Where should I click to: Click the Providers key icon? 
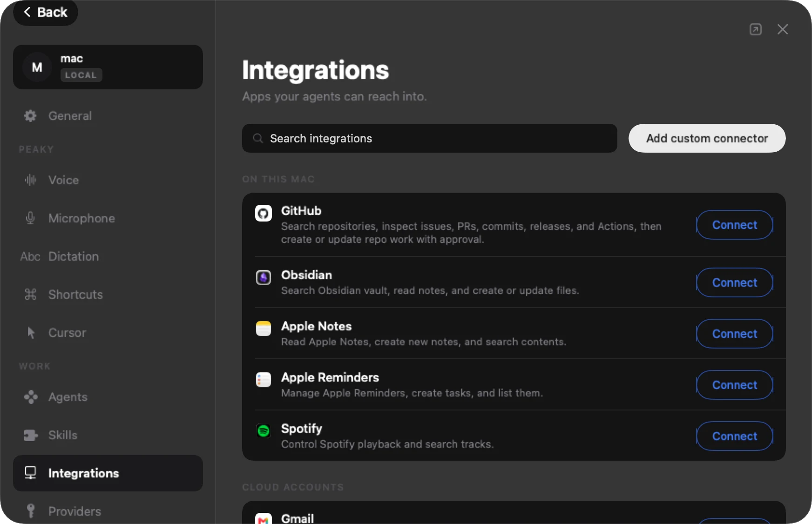pyautogui.click(x=31, y=511)
